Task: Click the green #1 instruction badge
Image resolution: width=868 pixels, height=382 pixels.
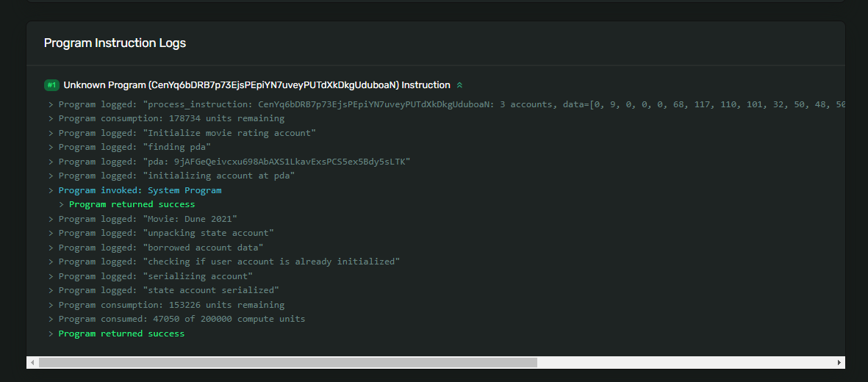Action: 51,85
